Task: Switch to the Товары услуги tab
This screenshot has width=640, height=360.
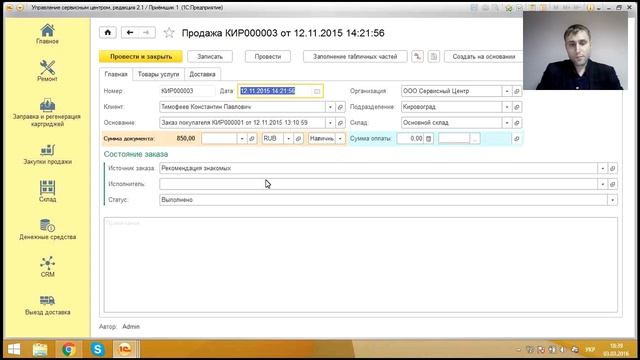Action: [158, 74]
